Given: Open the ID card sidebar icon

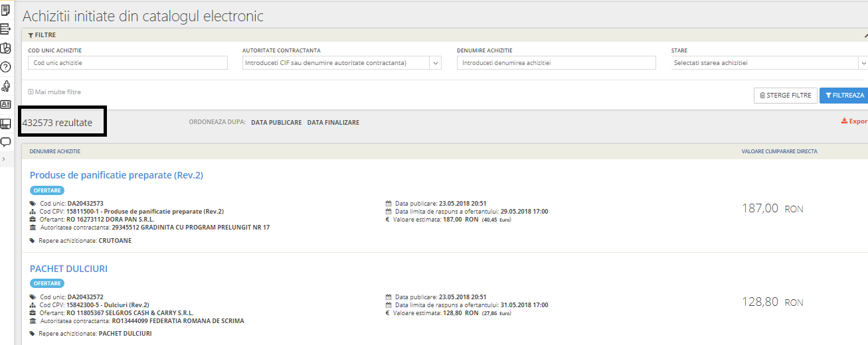Looking at the screenshot, I should (6, 104).
